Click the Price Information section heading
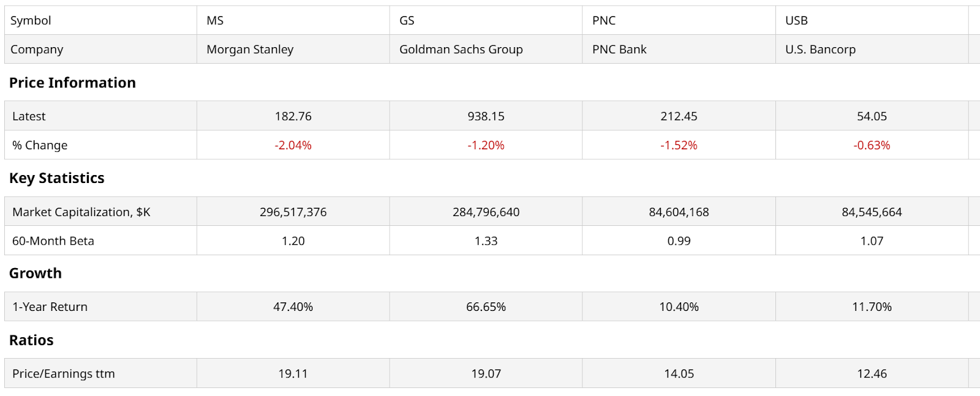The image size is (980, 396). point(72,83)
